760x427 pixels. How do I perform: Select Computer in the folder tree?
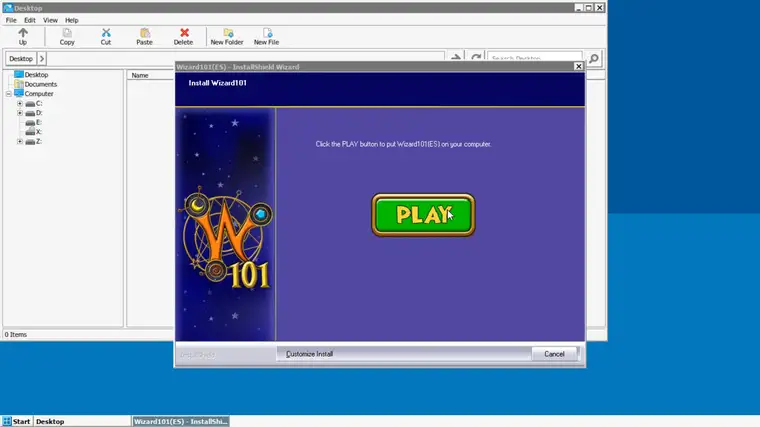coord(39,94)
